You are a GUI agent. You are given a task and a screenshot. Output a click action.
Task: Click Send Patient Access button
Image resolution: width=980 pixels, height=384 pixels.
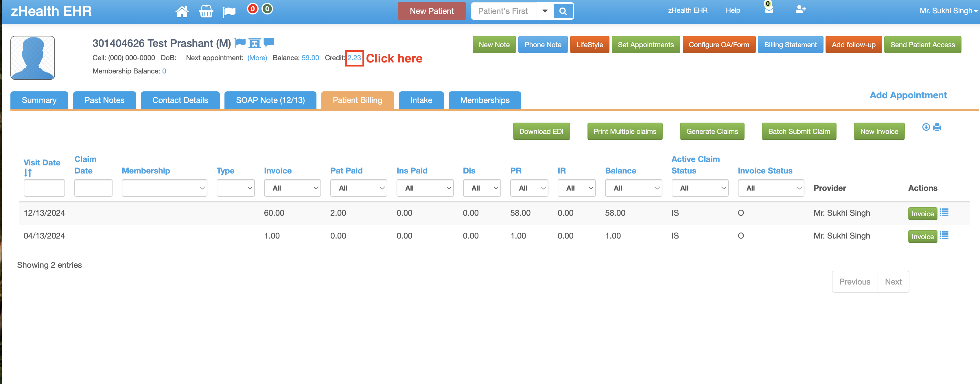(x=922, y=45)
